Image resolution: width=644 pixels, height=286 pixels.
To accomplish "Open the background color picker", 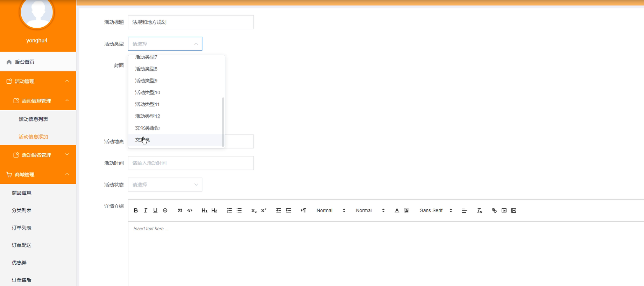I will pos(406,210).
